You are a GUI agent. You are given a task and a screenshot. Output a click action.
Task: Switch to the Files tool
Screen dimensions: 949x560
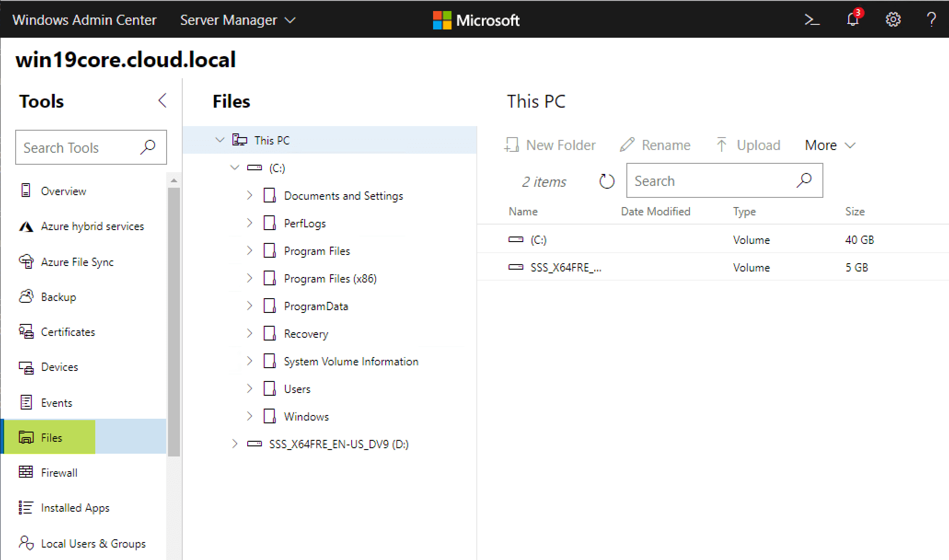[x=52, y=437]
